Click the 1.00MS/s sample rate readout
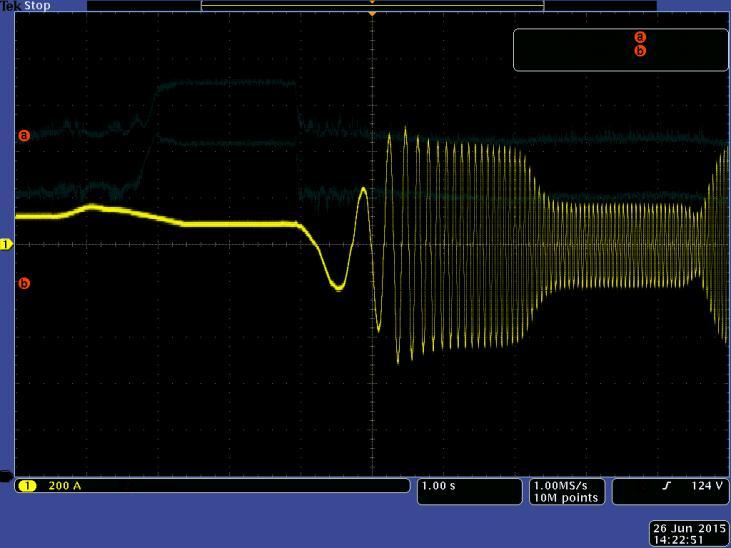This screenshot has width=731, height=548. coord(560,486)
